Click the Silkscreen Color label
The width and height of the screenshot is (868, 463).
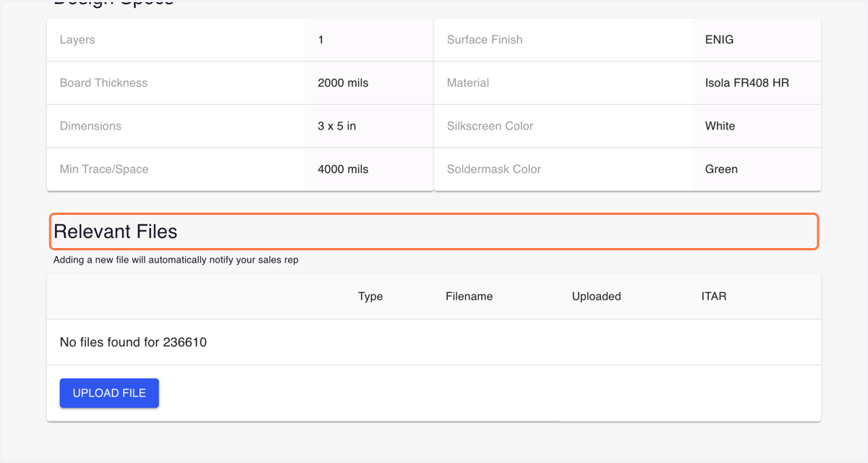[490, 126]
